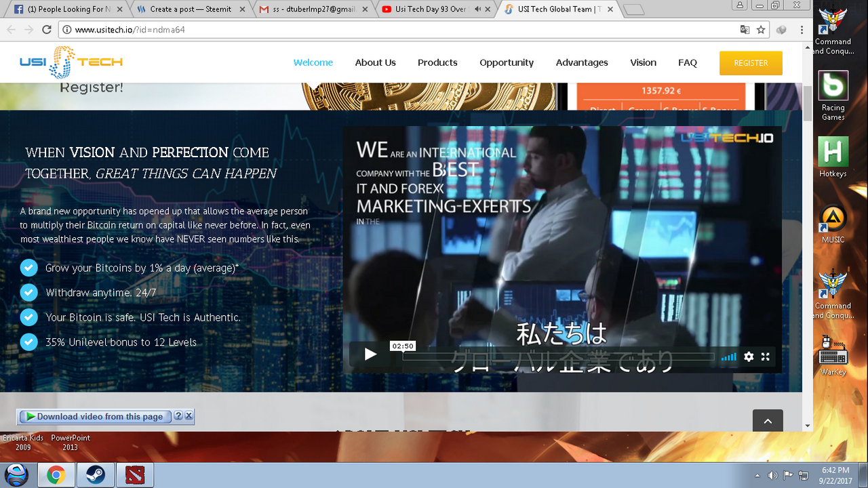Open the About Us nav item
The height and width of the screenshot is (488, 868).
(375, 62)
